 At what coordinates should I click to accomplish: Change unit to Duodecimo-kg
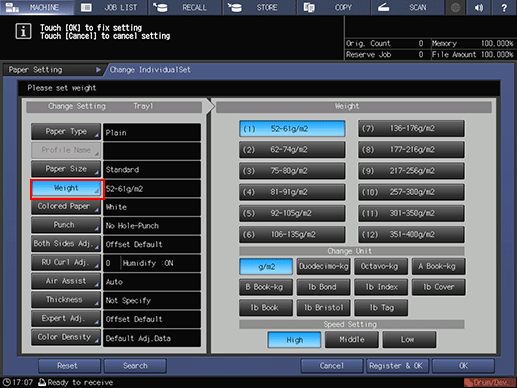pyautogui.click(x=323, y=266)
